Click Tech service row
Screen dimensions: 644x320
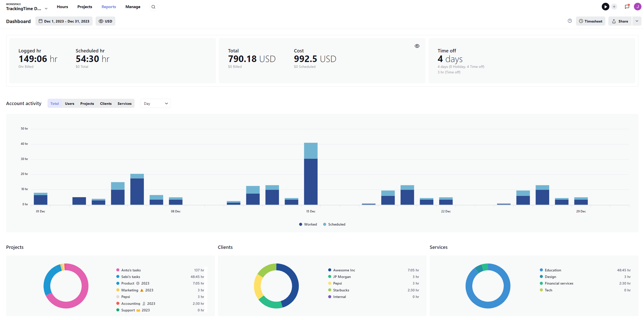click(x=585, y=290)
